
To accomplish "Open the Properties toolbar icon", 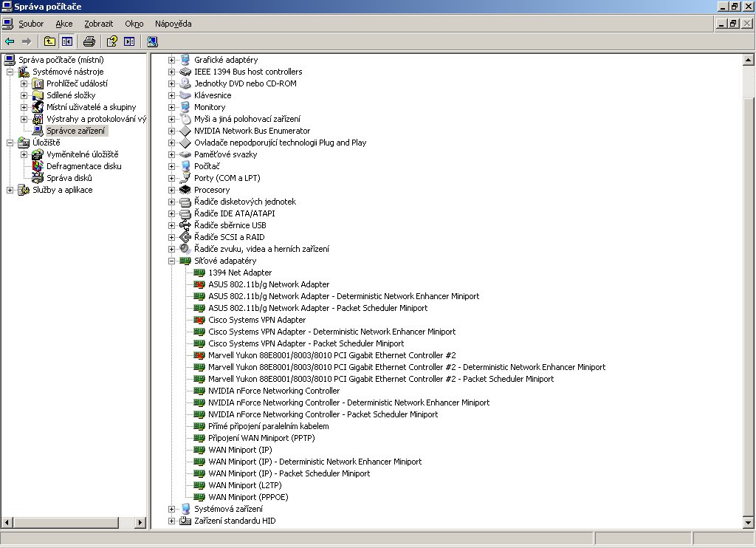I will point(111,41).
